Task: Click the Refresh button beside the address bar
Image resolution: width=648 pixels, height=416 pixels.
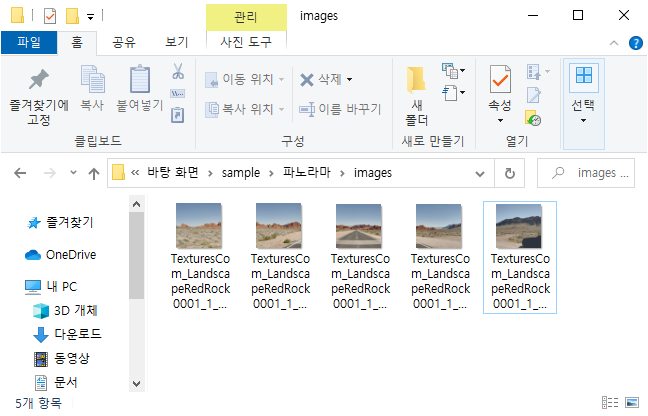Action: pos(510,173)
